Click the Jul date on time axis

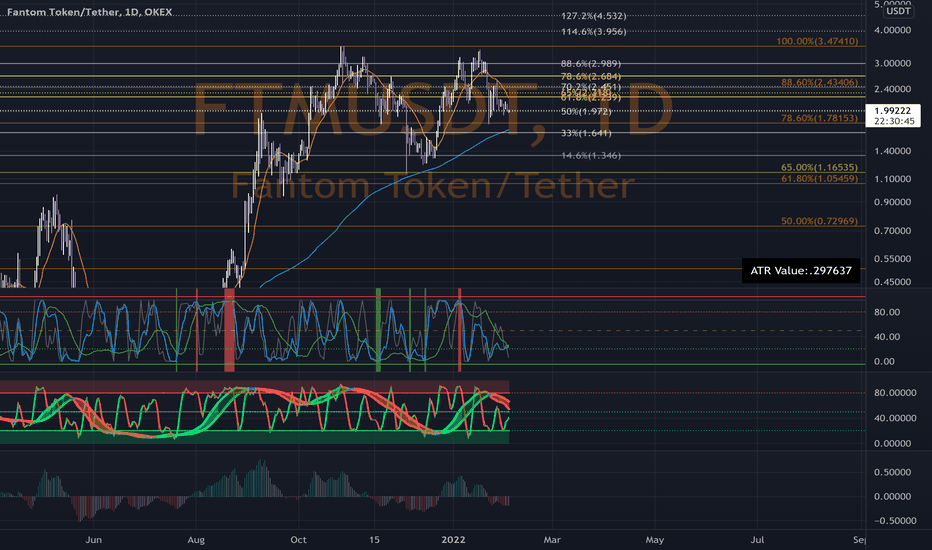(x=757, y=540)
